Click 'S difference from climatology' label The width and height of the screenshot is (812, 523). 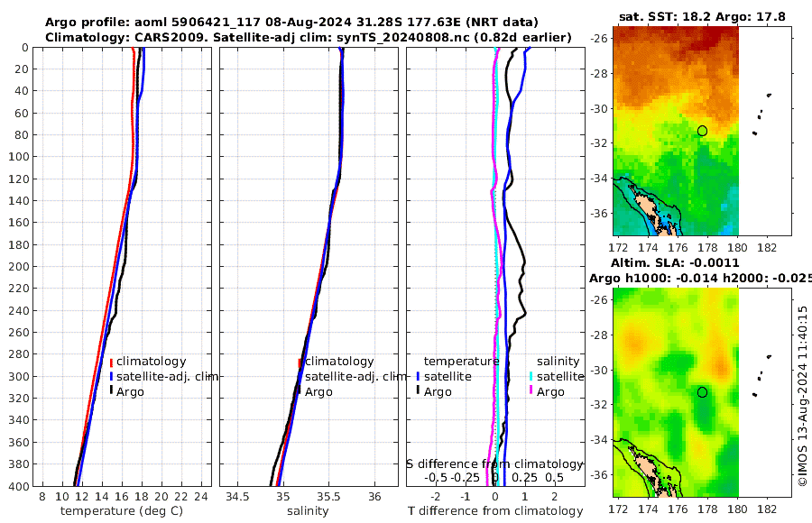pyautogui.click(x=495, y=464)
